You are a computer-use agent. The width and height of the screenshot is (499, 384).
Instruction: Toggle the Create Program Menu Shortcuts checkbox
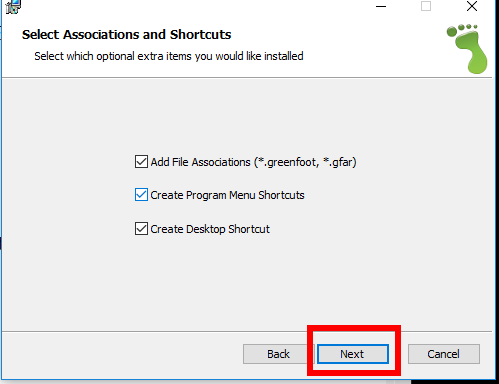(141, 195)
